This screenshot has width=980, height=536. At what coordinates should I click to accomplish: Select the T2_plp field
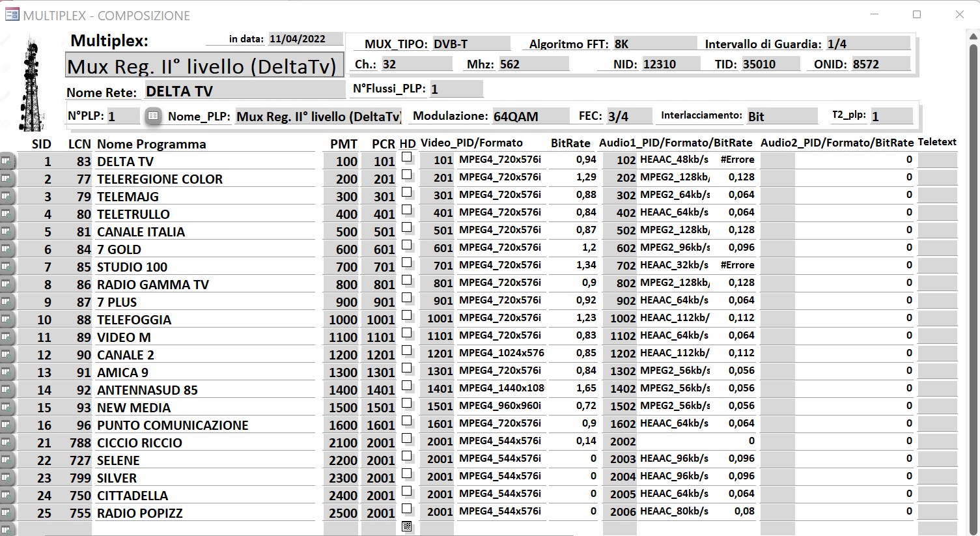coord(891,116)
